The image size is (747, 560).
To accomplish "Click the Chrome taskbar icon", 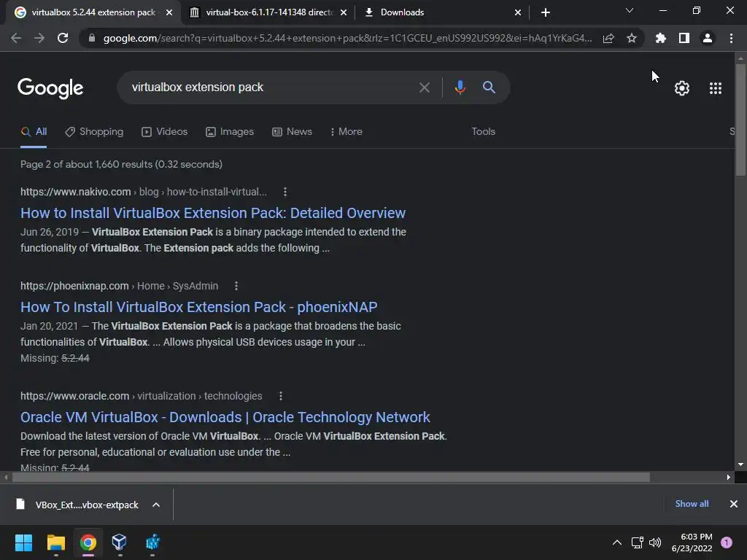I will [x=88, y=542].
